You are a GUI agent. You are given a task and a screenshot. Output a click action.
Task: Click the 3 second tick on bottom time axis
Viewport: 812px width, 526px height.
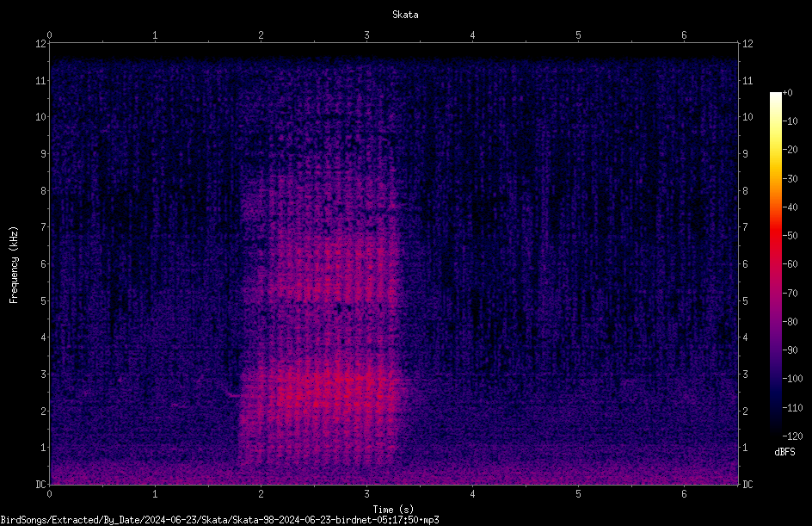(x=366, y=494)
